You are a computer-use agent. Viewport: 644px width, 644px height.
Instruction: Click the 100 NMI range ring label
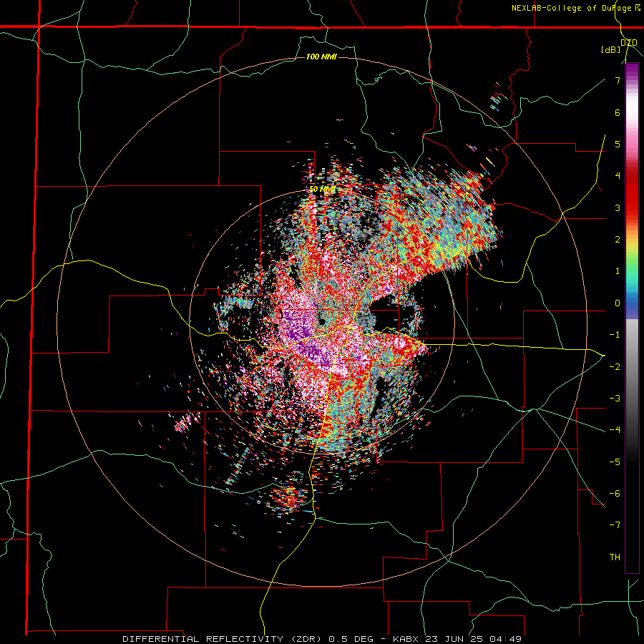click(x=321, y=57)
